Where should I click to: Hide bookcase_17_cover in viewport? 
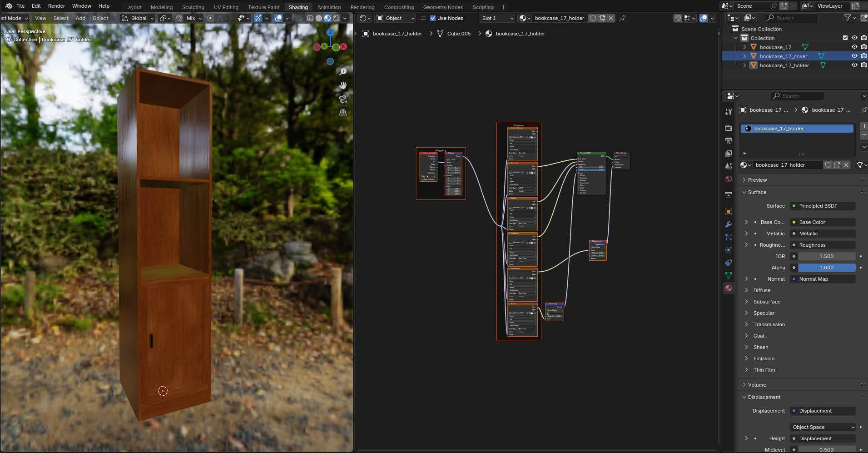854,56
